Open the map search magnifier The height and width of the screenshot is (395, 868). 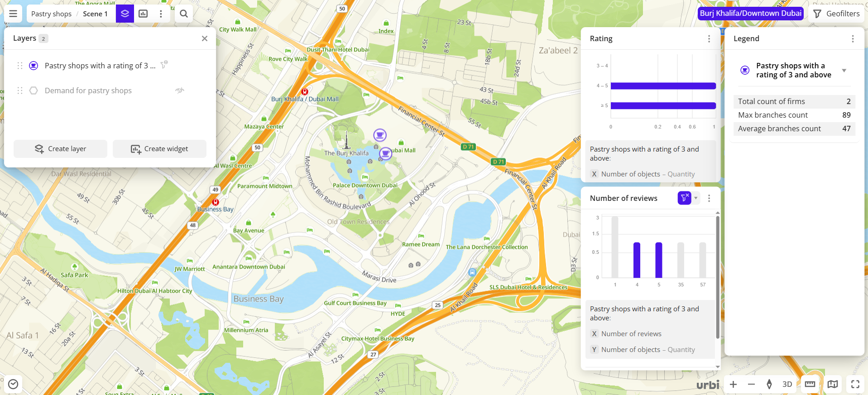pos(184,14)
